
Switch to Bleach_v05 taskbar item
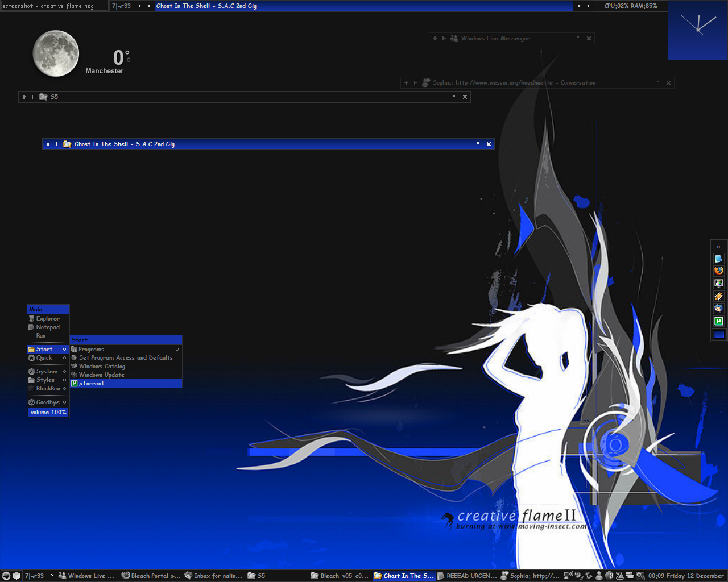pyautogui.click(x=340, y=576)
